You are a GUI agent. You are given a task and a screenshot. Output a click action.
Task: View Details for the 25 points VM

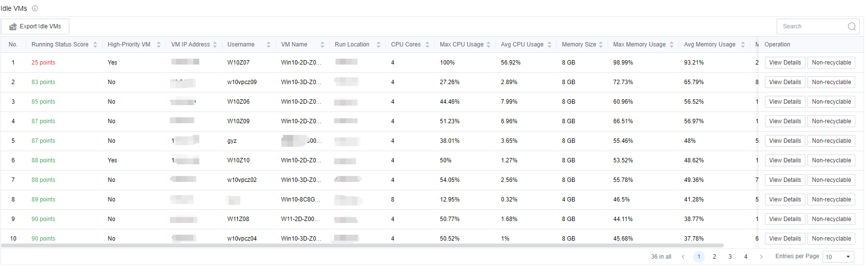[x=784, y=63]
